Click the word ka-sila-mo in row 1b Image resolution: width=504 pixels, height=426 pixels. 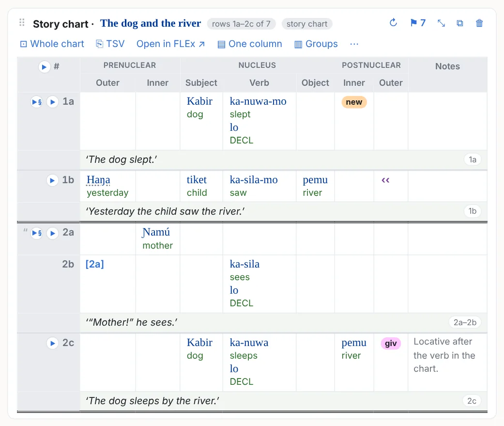(254, 180)
